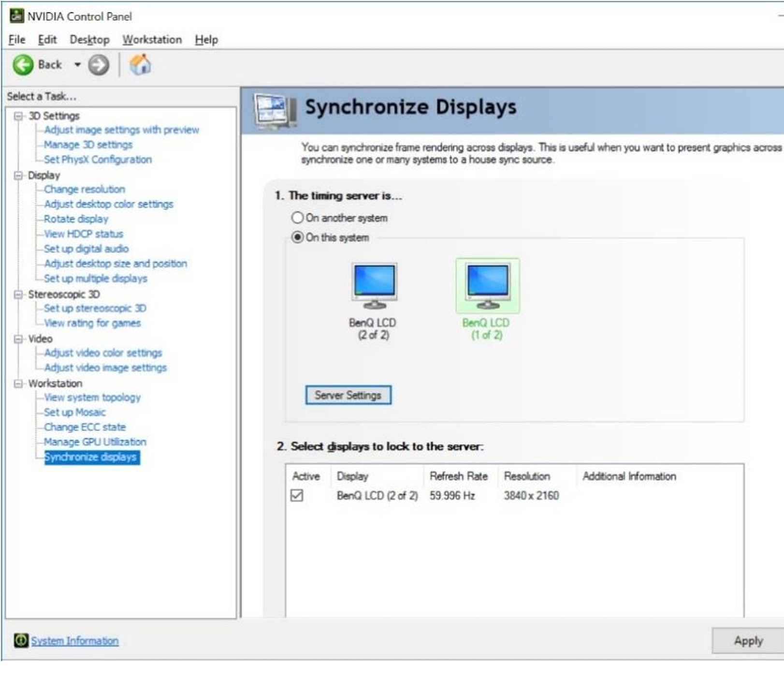
Task: Select the 'On another system' radio button
Action: click(x=297, y=218)
